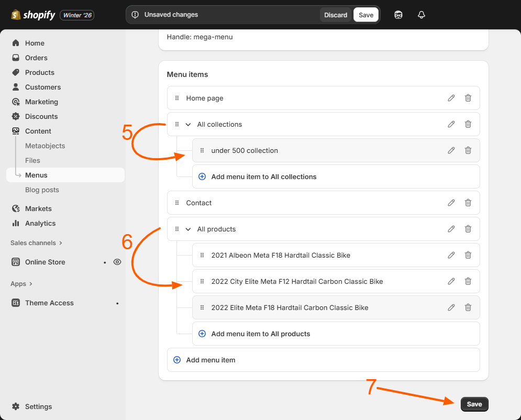Image resolution: width=521 pixels, height=420 pixels.
Task: Edit the under 500 collection item
Action: [x=451, y=150]
